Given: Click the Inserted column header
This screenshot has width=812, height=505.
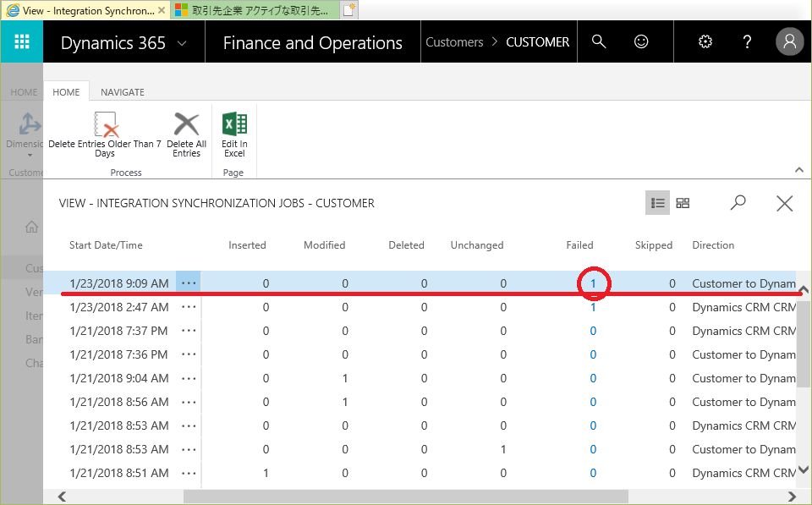Looking at the screenshot, I should tap(247, 245).
